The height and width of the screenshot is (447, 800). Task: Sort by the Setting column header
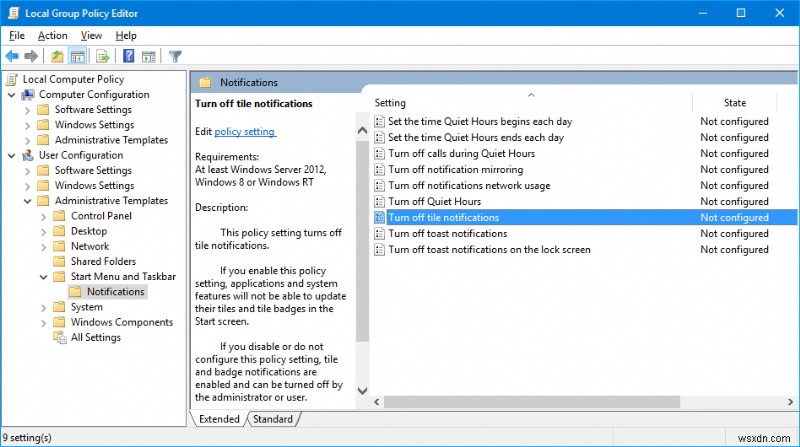tap(531, 103)
